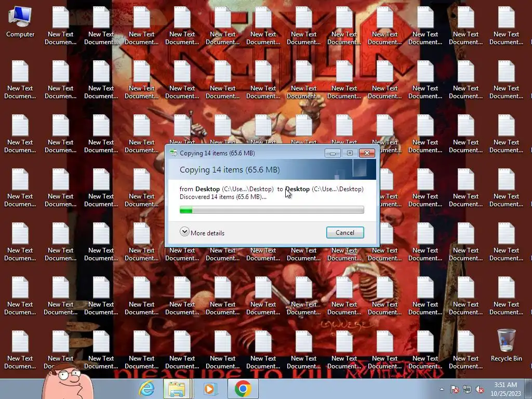The height and width of the screenshot is (399, 532).
Task: Maximize the Copying 14 items dialog
Action: [350, 153]
